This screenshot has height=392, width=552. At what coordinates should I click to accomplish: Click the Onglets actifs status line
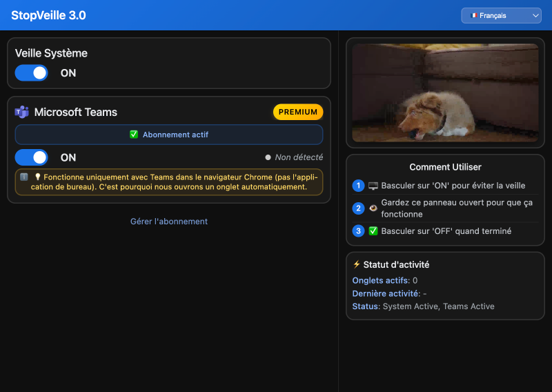click(x=385, y=280)
